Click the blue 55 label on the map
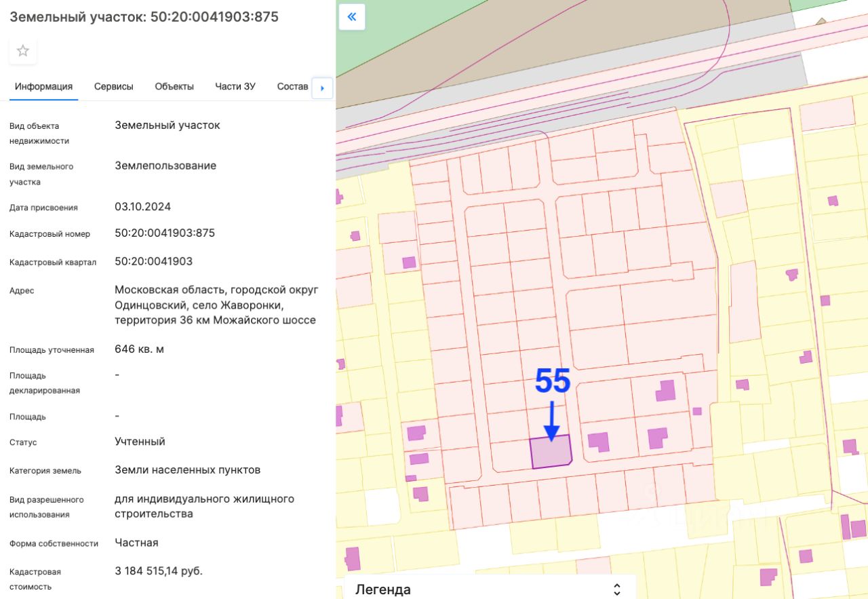This screenshot has width=868, height=599. point(553,381)
